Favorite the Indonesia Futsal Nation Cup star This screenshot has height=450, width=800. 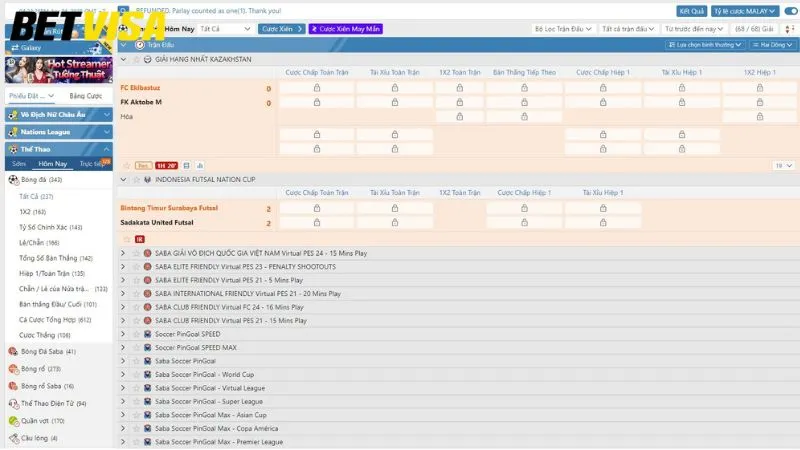click(136, 180)
